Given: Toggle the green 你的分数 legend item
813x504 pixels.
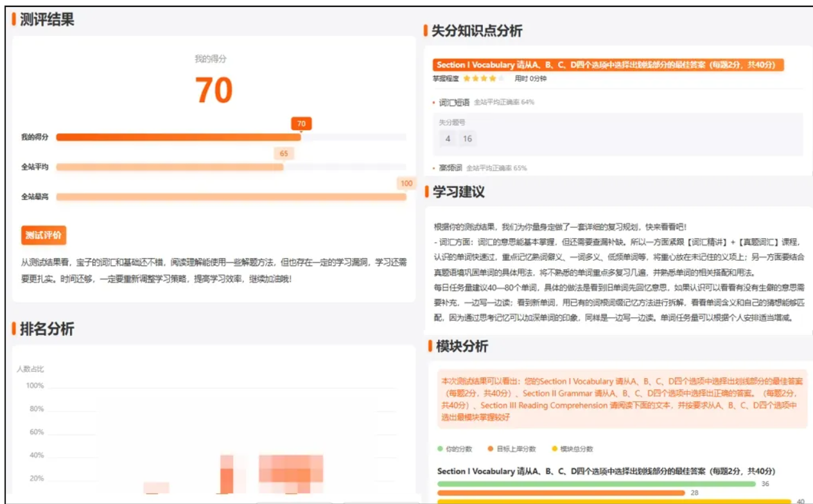Looking at the screenshot, I should coord(455,449).
